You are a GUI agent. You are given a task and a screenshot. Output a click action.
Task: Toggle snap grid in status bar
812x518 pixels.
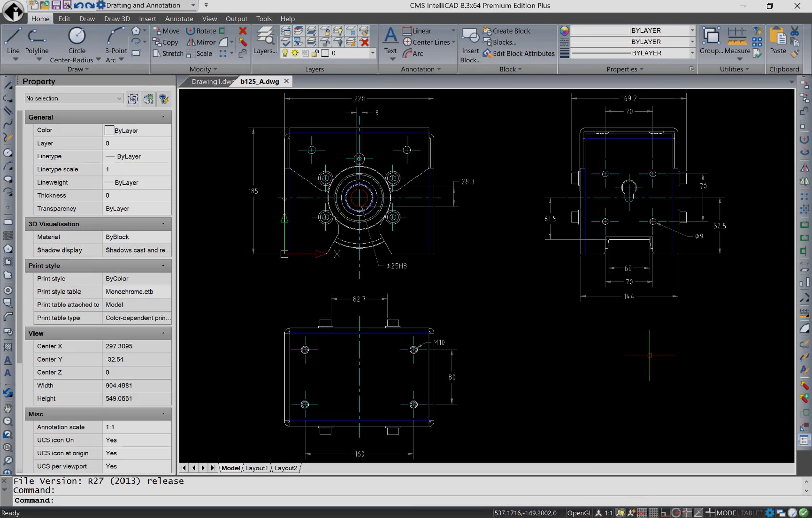pos(642,513)
